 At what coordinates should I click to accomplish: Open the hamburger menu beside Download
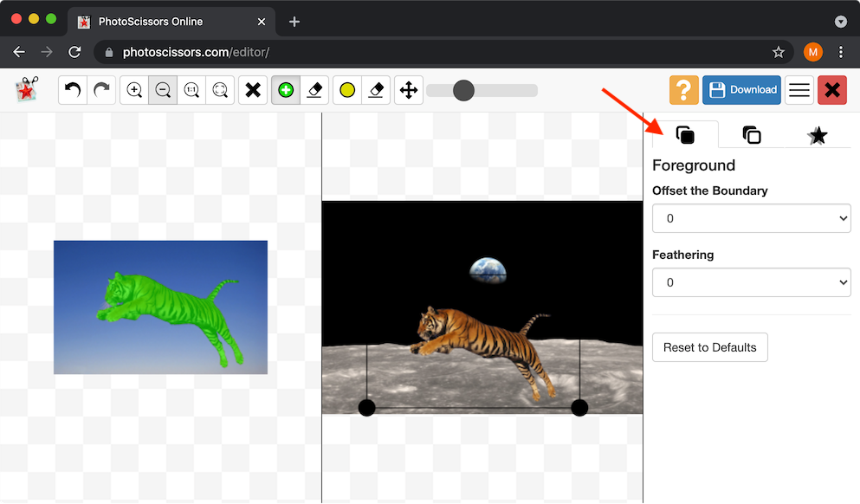pyautogui.click(x=799, y=89)
